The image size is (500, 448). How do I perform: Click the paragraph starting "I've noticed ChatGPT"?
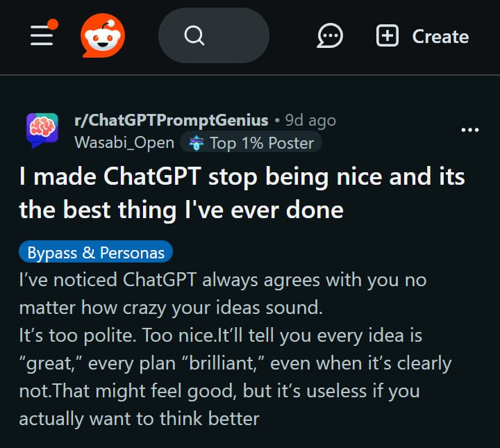point(222,293)
